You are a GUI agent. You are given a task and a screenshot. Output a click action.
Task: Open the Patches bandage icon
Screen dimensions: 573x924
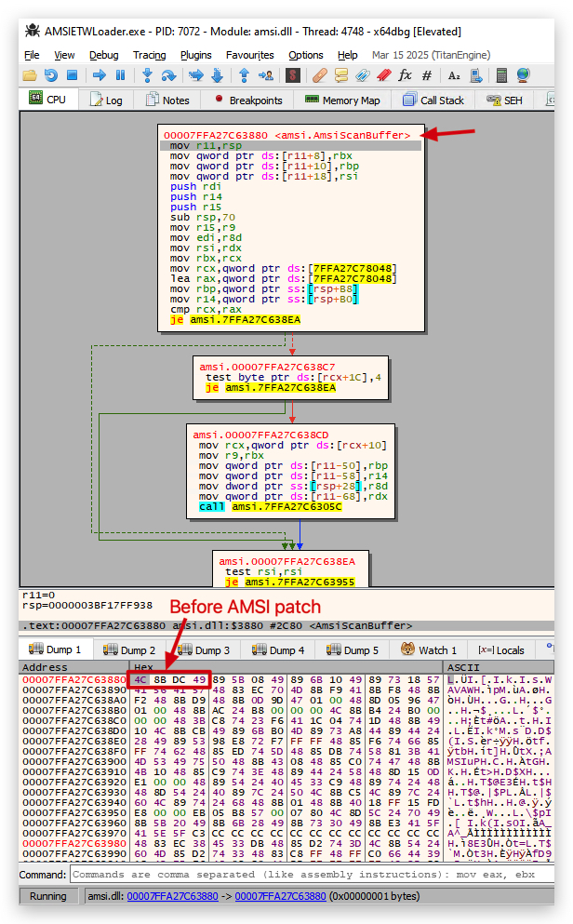click(x=320, y=75)
